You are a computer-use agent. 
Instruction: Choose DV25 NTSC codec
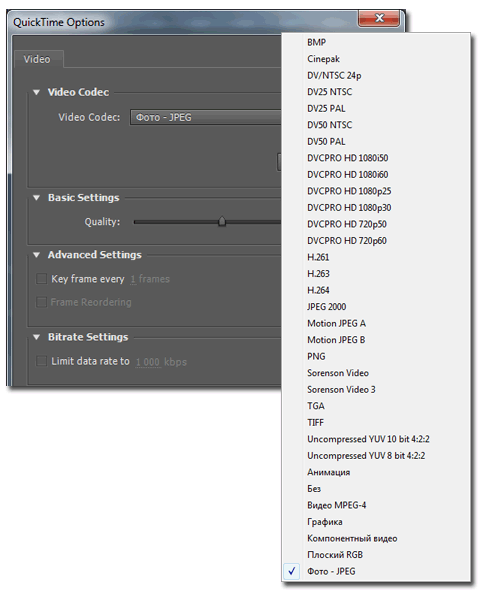coord(376,92)
